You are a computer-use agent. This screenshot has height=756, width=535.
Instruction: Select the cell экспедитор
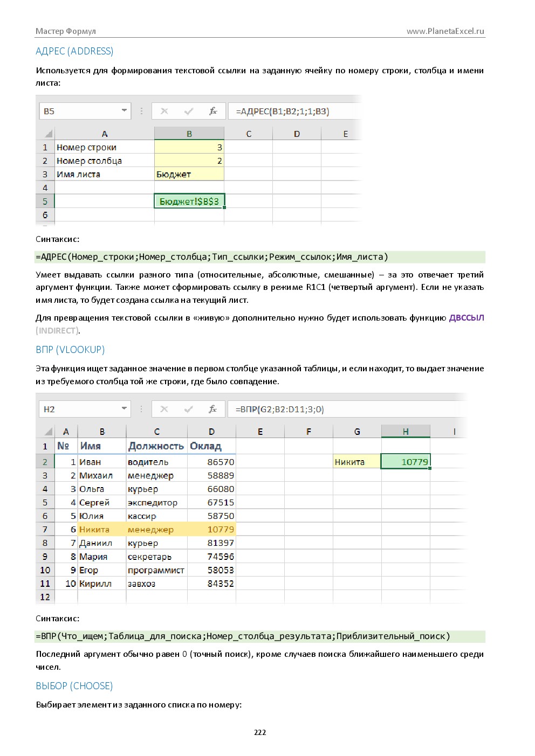click(x=156, y=502)
